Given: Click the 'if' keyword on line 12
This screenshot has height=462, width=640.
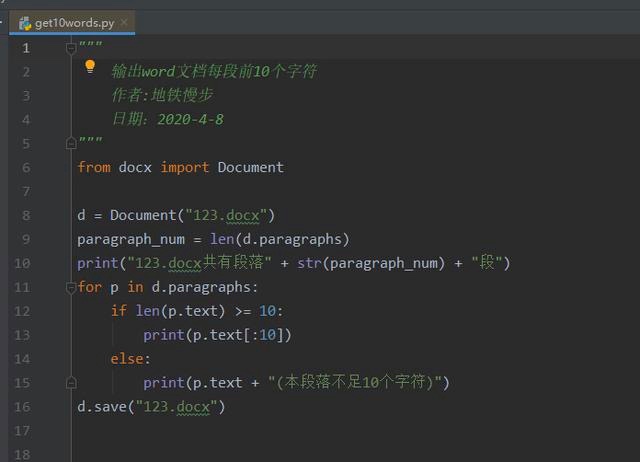Looking at the screenshot, I should [x=119, y=311].
